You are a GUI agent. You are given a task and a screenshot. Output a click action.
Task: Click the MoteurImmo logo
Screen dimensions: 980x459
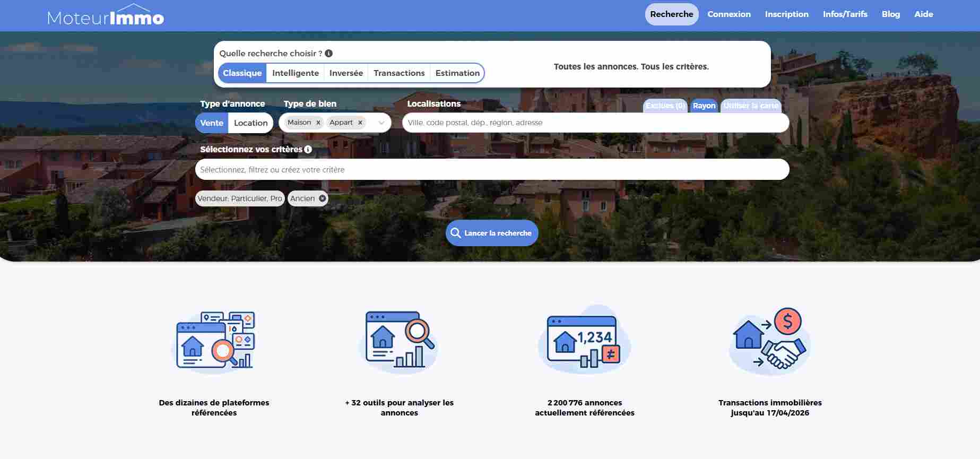[106, 15]
